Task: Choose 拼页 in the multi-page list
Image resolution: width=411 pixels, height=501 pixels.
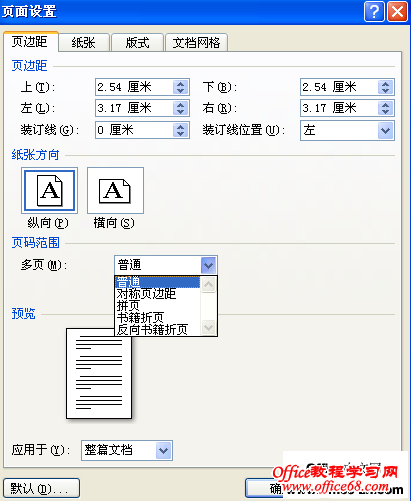Action: coord(158,306)
